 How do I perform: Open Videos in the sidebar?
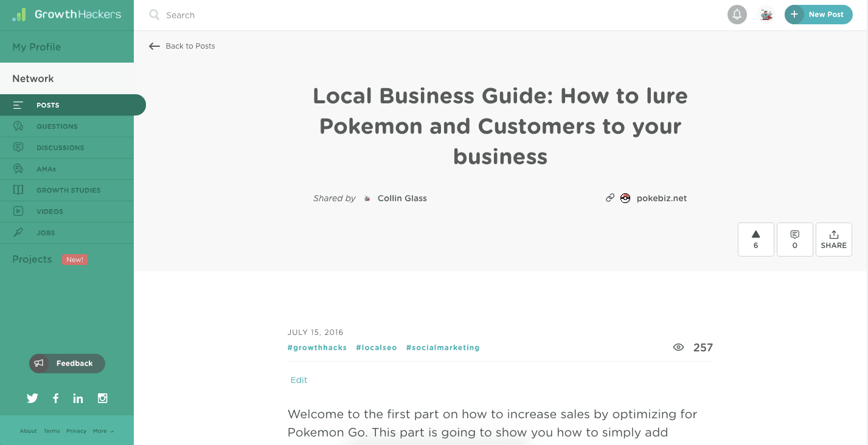(67, 212)
